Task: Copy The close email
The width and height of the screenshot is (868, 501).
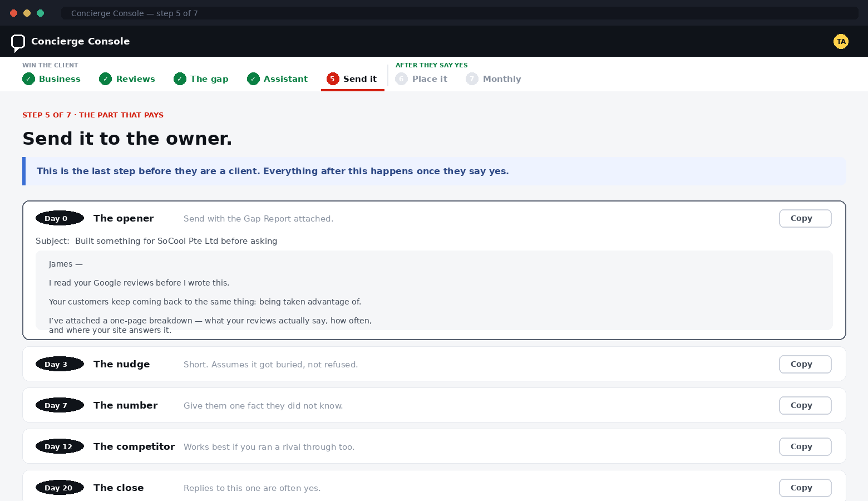Action: (x=805, y=488)
